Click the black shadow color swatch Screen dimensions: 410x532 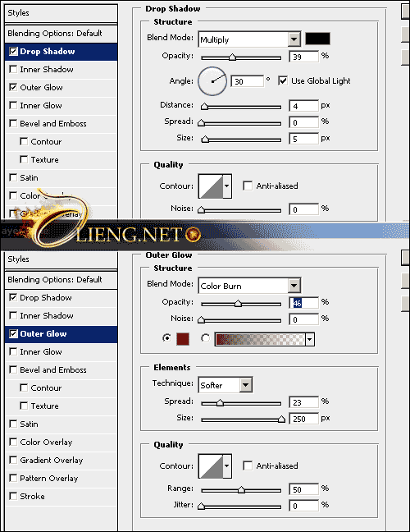pos(317,39)
